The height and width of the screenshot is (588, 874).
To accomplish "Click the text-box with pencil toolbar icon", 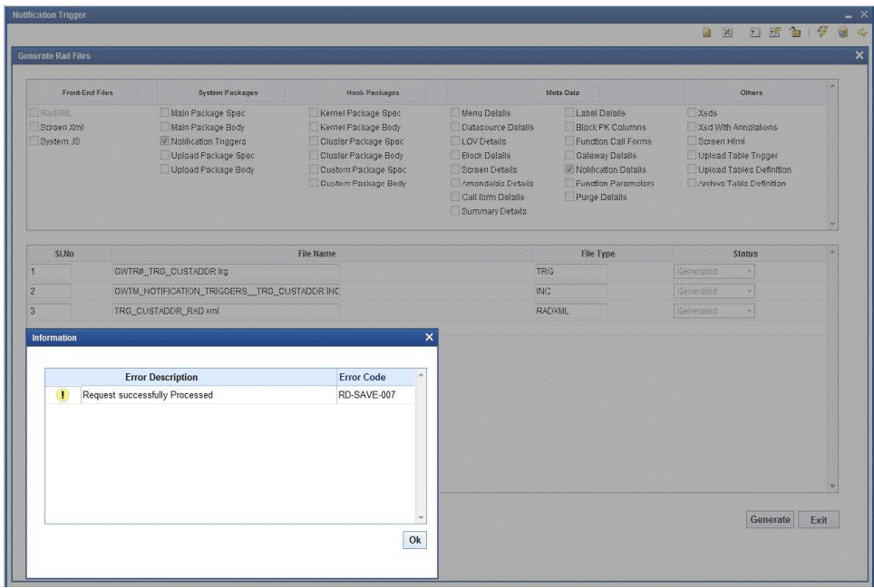I will click(x=775, y=33).
